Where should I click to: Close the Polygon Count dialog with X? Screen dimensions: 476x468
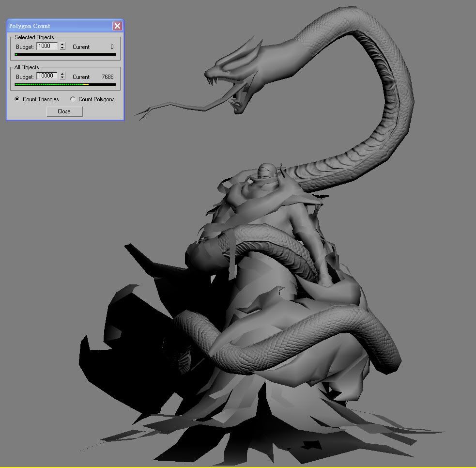(117, 26)
